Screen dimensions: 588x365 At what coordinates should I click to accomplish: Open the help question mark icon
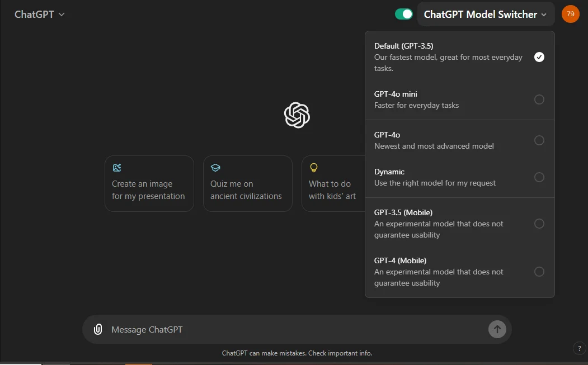pos(580,349)
